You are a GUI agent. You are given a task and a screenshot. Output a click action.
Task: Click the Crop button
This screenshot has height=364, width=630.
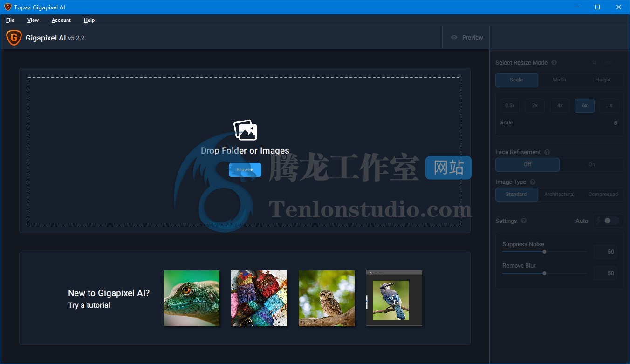pyautogui.click(x=601, y=62)
